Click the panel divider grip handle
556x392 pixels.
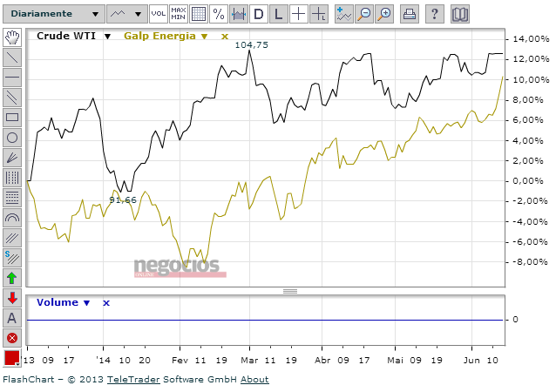point(290,291)
